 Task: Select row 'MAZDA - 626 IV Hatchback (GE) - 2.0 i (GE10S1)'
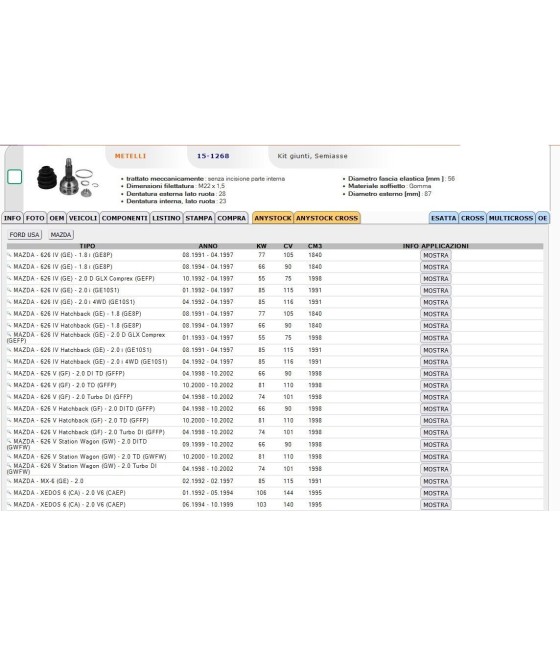click(x=275, y=350)
